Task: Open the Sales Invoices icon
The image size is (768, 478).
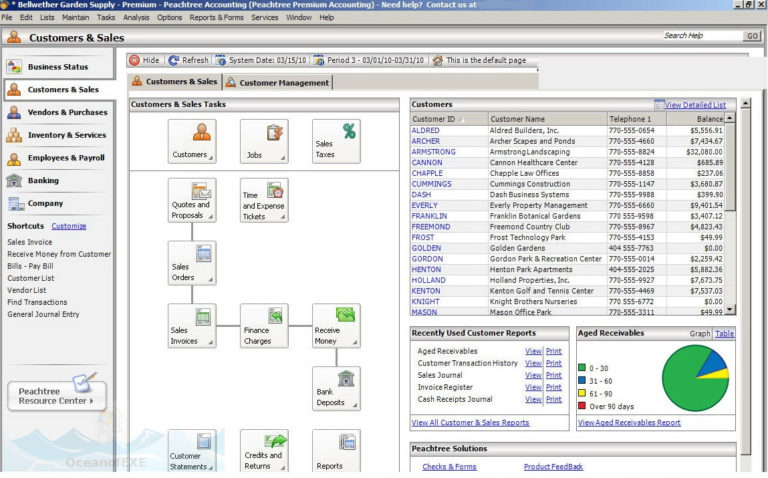Action: pyautogui.click(x=191, y=326)
